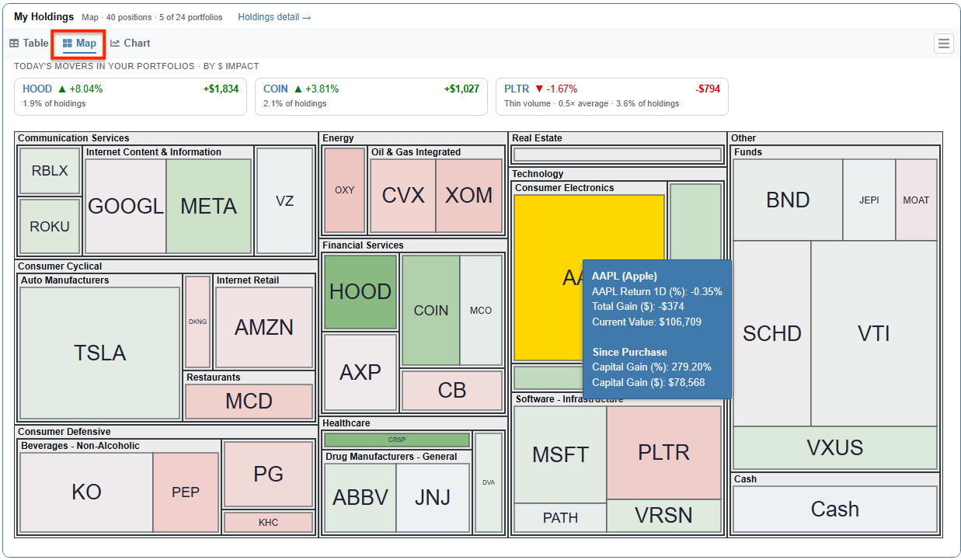Select the AXP treemap tile

(x=360, y=372)
